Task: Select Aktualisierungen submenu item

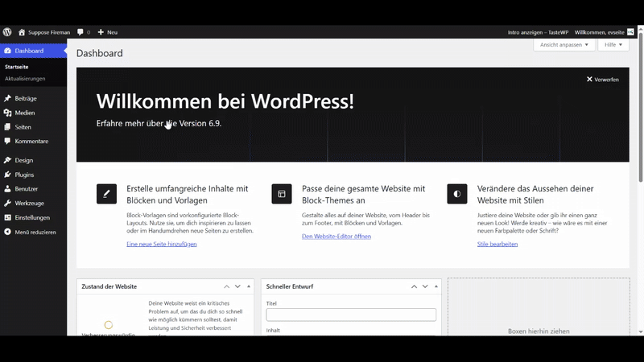Action: [25, 78]
